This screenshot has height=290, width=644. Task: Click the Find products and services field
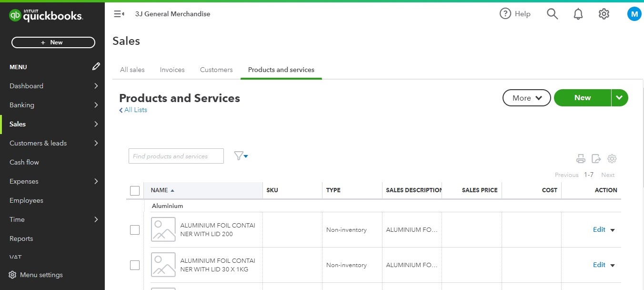pyautogui.click(x=176, y=156)
